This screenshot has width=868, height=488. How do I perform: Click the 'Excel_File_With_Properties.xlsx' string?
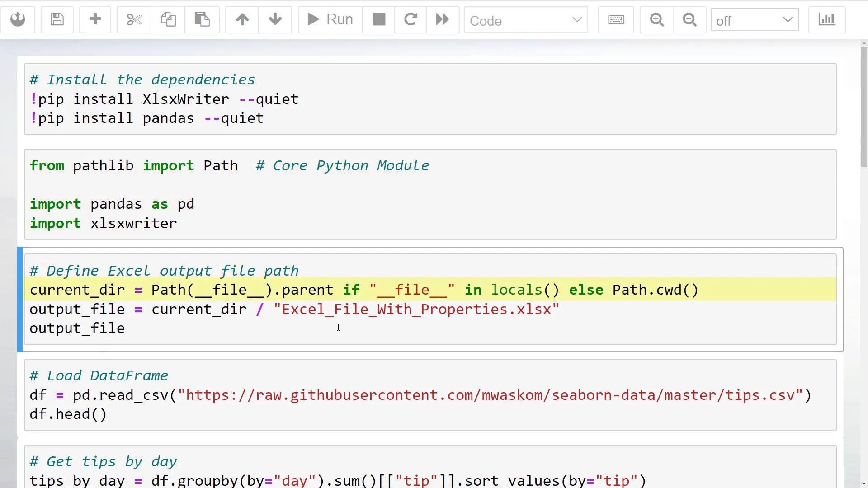point(416,309)
